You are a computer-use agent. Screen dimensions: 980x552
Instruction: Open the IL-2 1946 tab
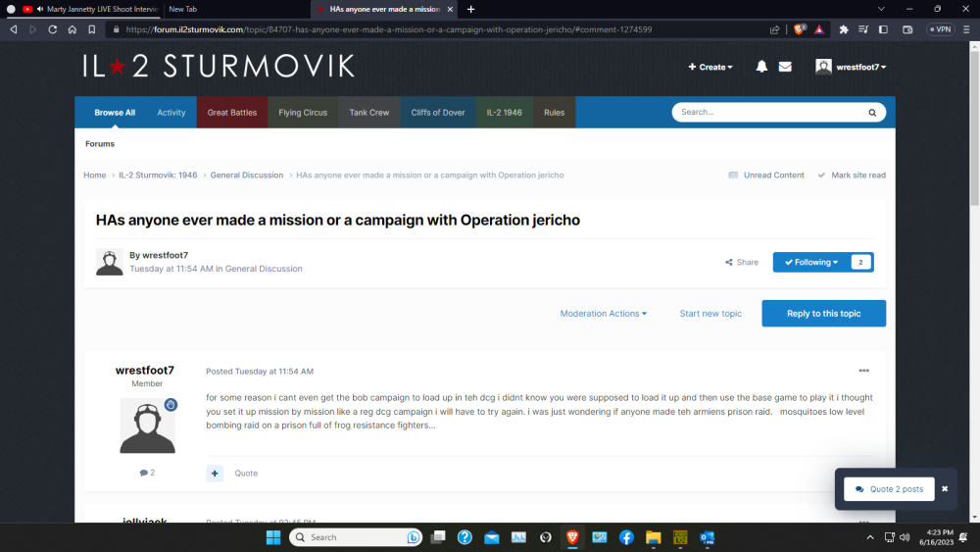coord(505,113)
